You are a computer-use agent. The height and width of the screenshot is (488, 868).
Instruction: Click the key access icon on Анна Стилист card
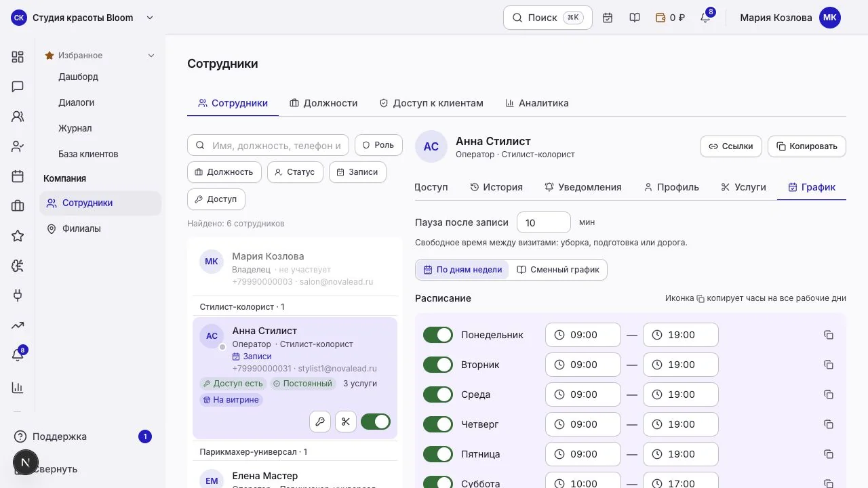[320, 422]
